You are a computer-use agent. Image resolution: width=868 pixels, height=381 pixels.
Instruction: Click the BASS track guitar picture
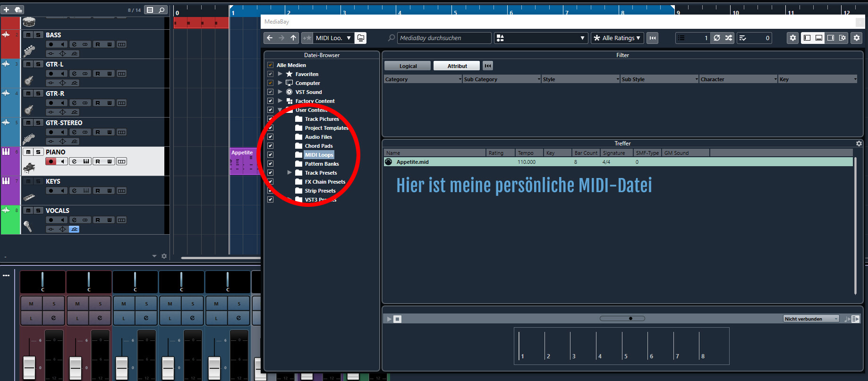(x=29, y=51)
